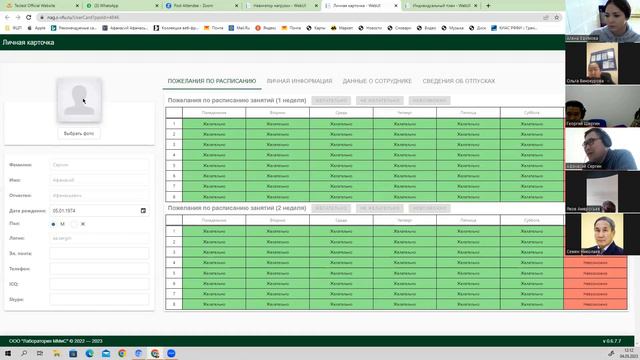Click the Фамилия input field
The height and width of the screenshot is (360, 640).
click(99, 165)
